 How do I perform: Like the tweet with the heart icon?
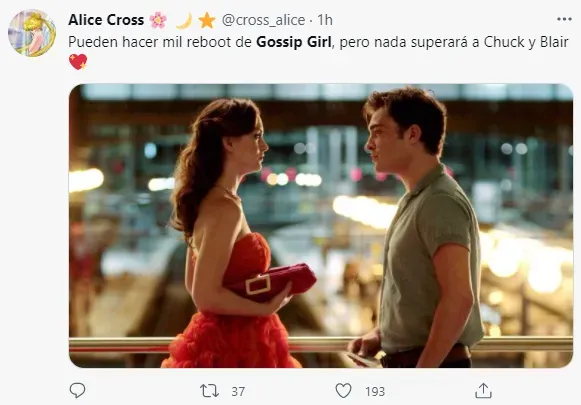[343, 391]
